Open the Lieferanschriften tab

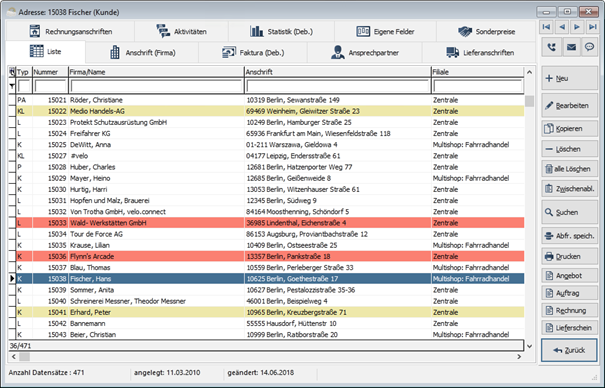pos(480,52)
